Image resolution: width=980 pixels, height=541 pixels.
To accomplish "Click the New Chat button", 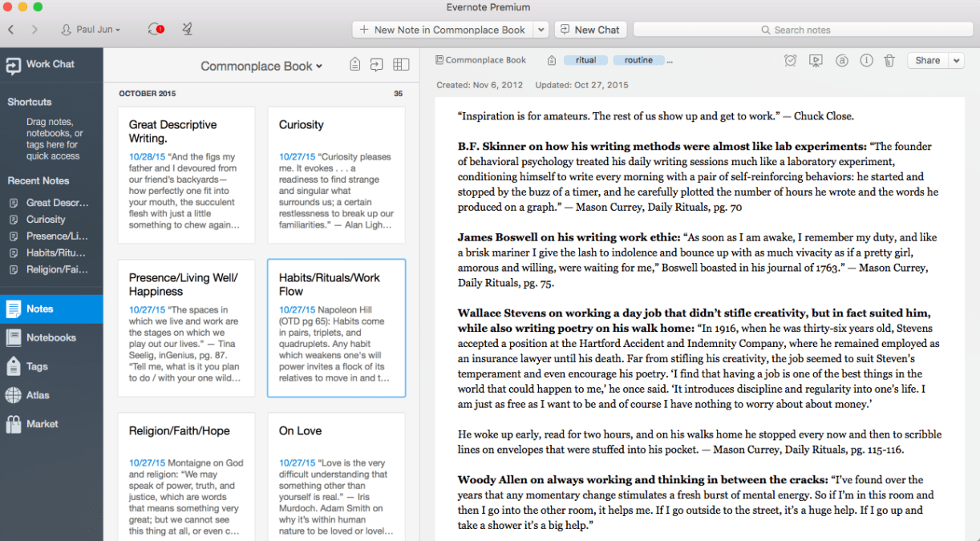I will [x=590, y=30].
